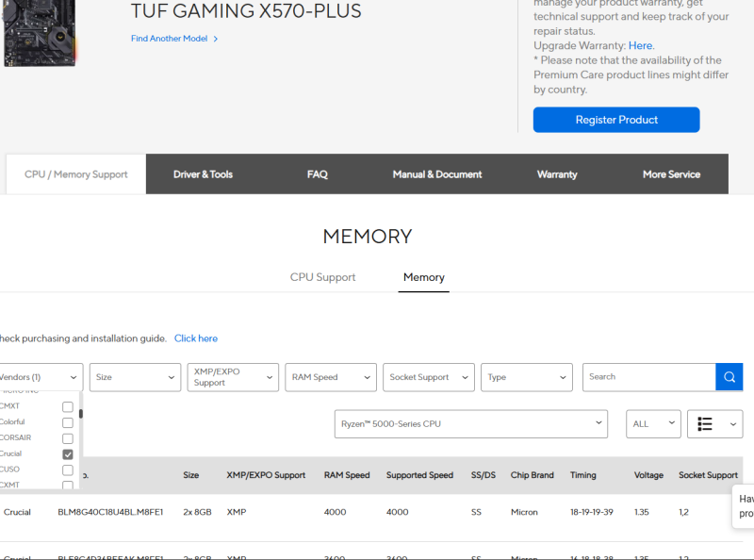The height and width of the screenshot is (560, 754).
Task: Open the Driver & Tools tab
Action: [203, 174]
